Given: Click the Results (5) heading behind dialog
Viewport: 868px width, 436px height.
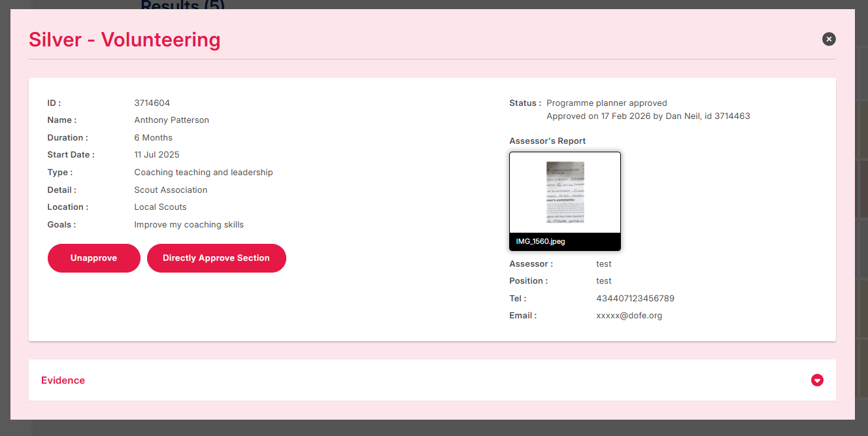Looking at the screenshot, I should 182,5.
